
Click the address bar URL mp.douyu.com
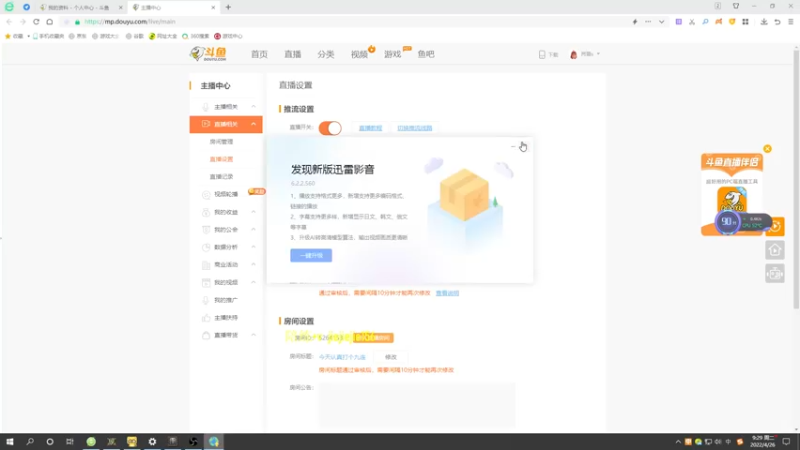[x=130, y=22]
